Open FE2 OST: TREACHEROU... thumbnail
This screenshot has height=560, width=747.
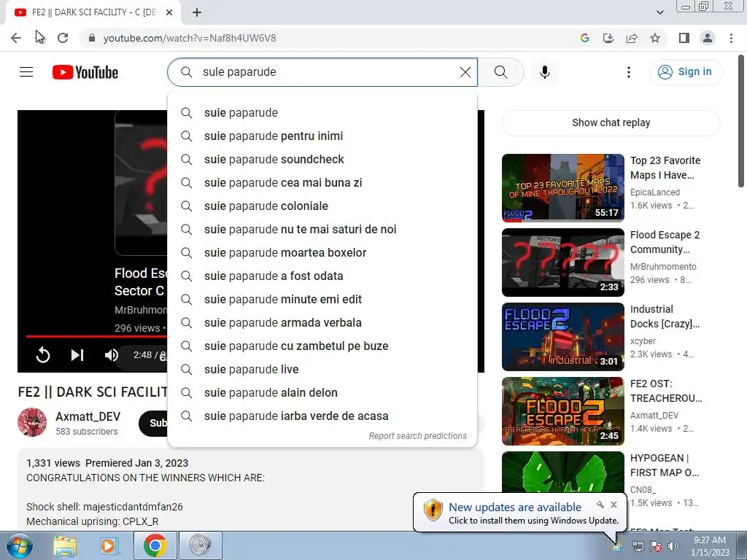click(562, 411)
